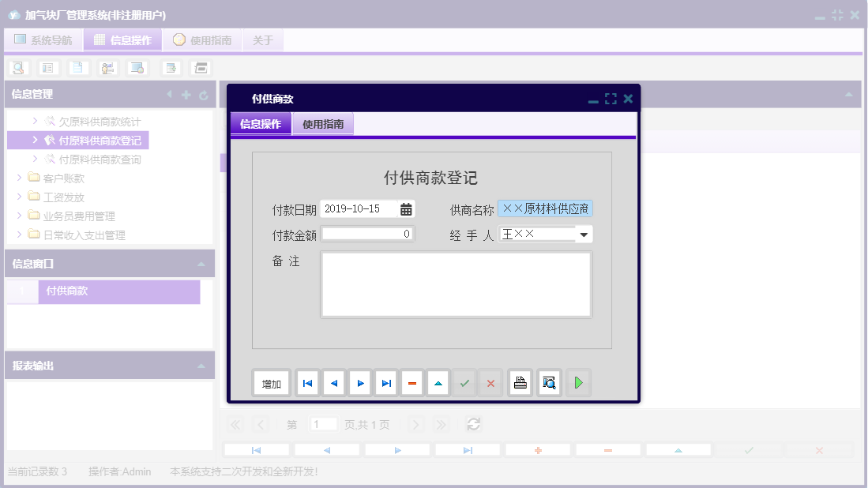
Task: Click the green run arrow in the dialog
Action: pos(577,382)
